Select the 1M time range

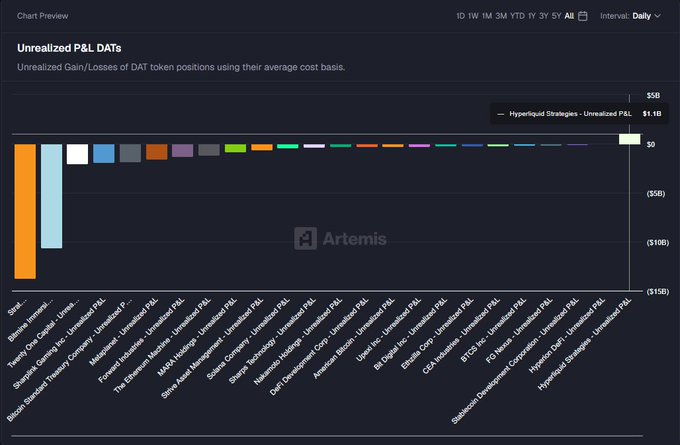pyautogui.click(x=487, y=16)
